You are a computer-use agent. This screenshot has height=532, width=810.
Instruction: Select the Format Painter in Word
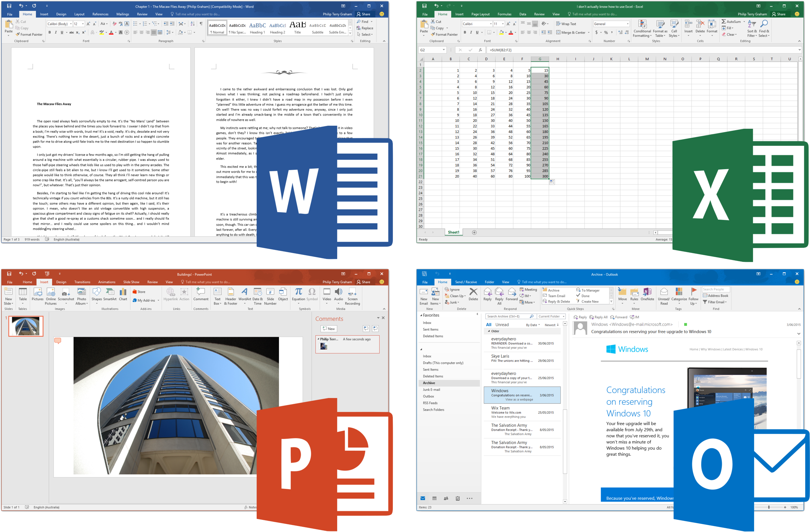(29, 34)
